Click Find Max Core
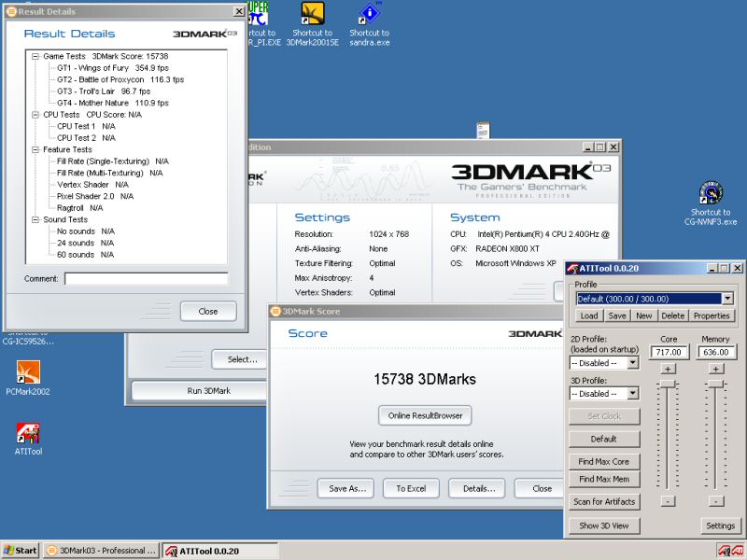 [x=604, y=461]
